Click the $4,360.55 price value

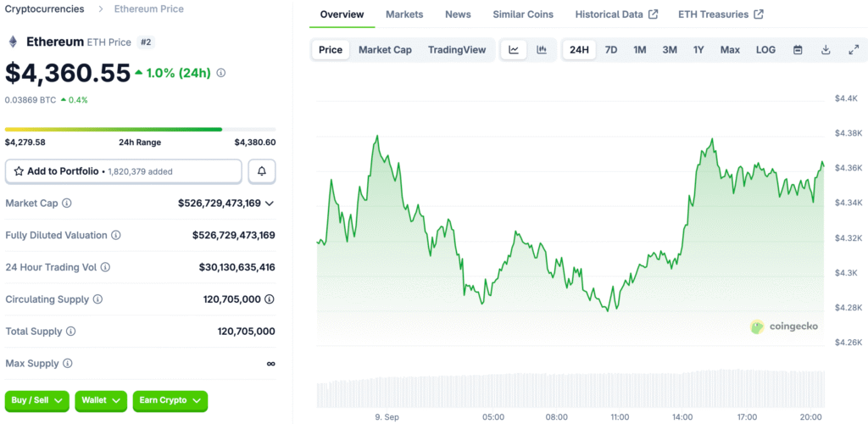click(68, 73)
